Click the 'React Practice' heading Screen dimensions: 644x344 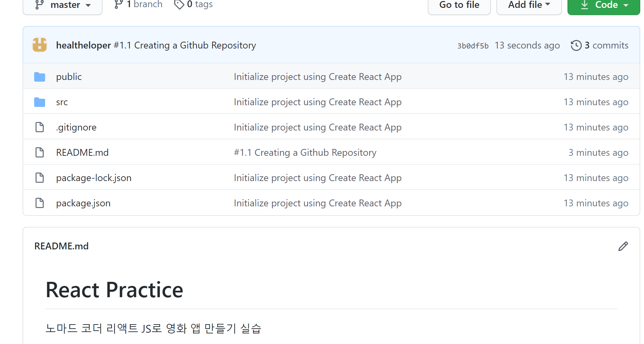pyautogui.click(x=114, y=290)
